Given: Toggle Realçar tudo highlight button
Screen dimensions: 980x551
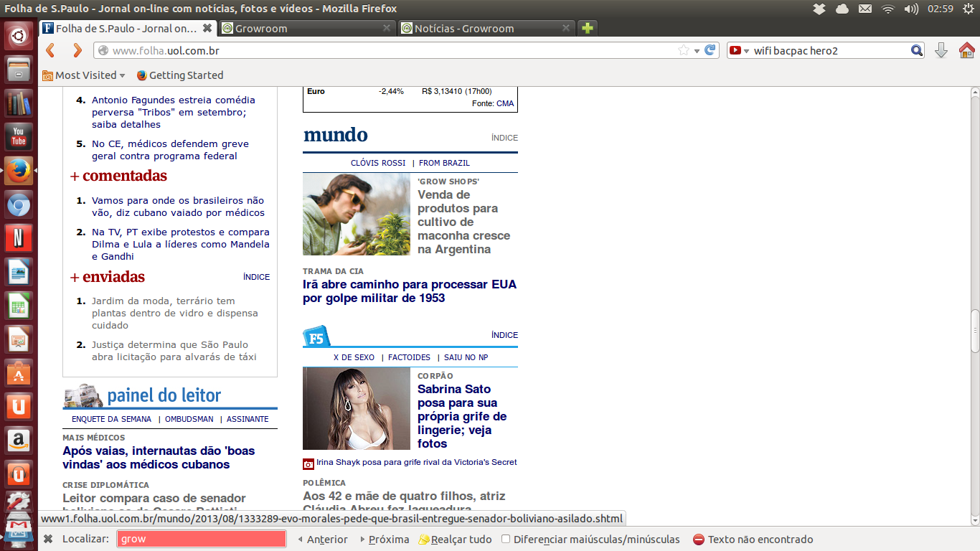Looking at the screenshot, I should 455,540.
